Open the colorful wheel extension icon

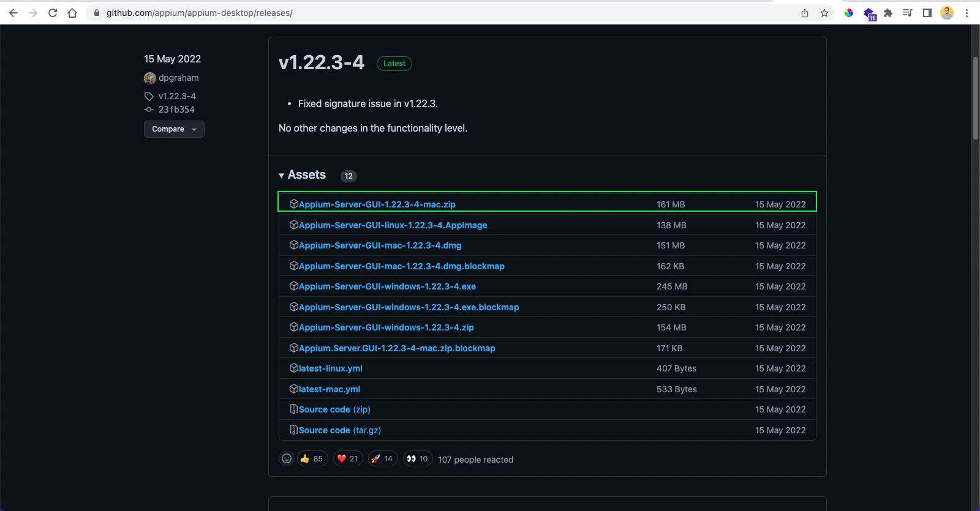(x=849, y=13)
